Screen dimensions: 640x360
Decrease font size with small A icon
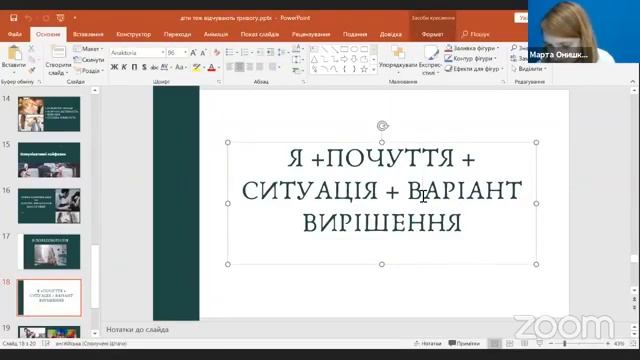point(203,53)
